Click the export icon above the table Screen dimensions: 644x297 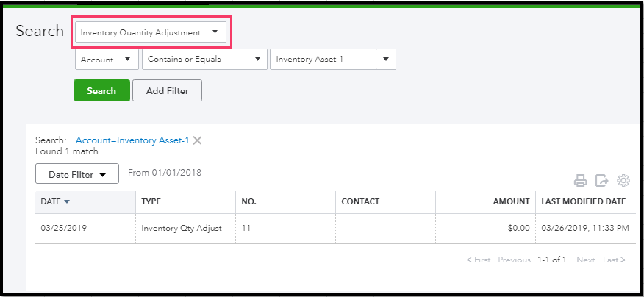click(601, 180)
